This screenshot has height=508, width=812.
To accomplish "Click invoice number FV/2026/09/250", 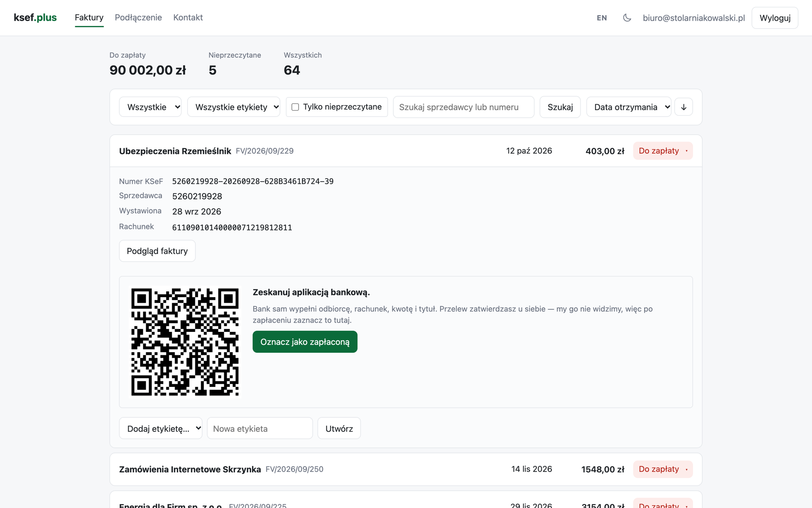I will 294,469.
